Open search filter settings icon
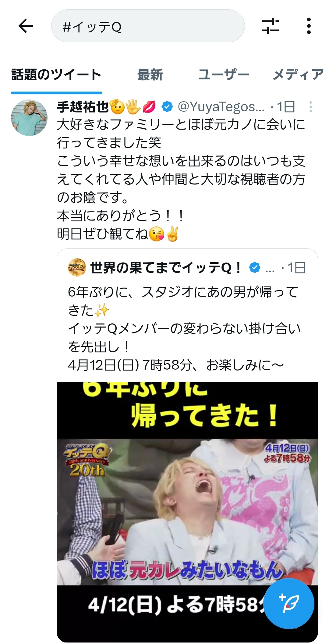The width and height of the screenshot is (329, 644). 271,26
